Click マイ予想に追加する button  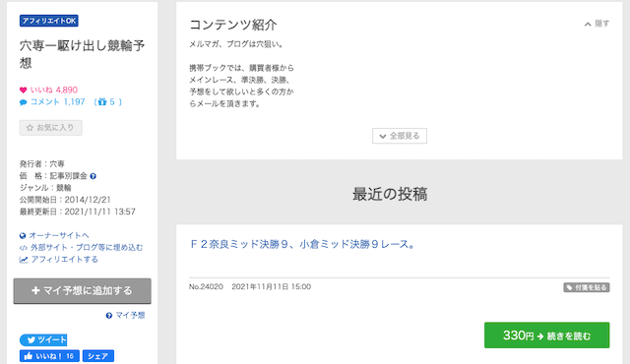click(x=83, y=291)
